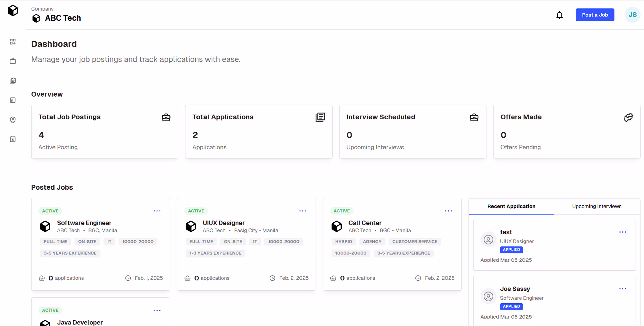Open the shield profile icon in sidebar

pos(13,120)
